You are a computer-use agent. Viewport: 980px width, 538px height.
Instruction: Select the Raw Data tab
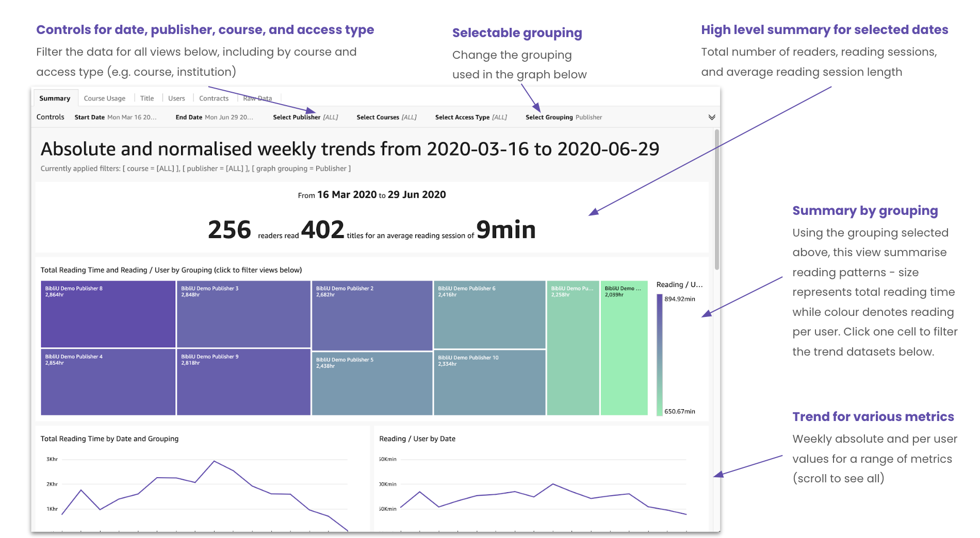click(257, 98)
